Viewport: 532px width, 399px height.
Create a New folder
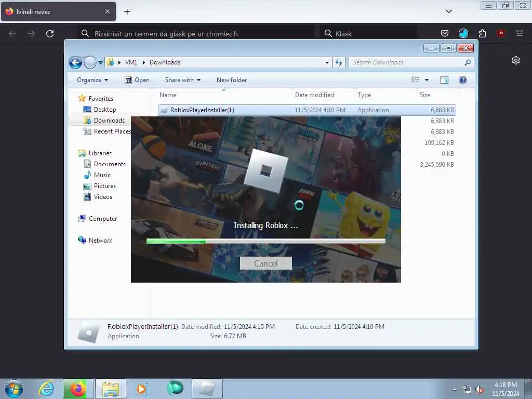pos(232,80)
